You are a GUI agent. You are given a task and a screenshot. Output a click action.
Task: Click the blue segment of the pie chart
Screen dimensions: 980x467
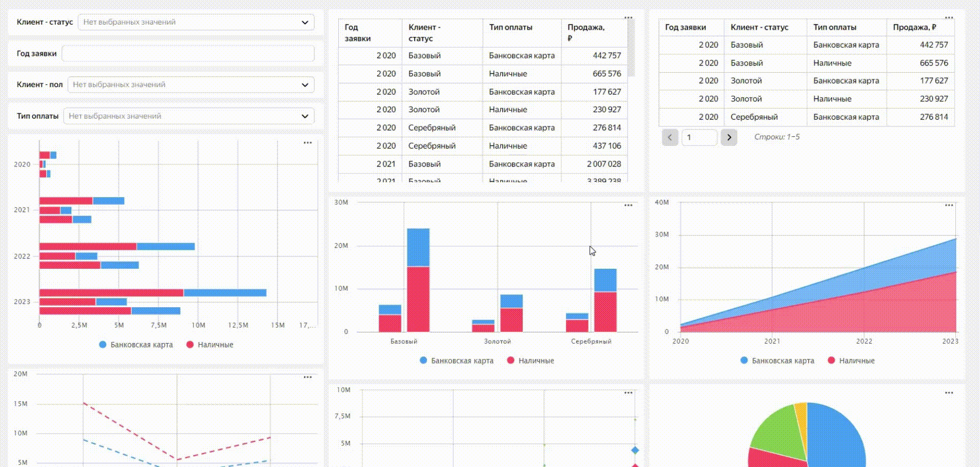click(835, 435)
